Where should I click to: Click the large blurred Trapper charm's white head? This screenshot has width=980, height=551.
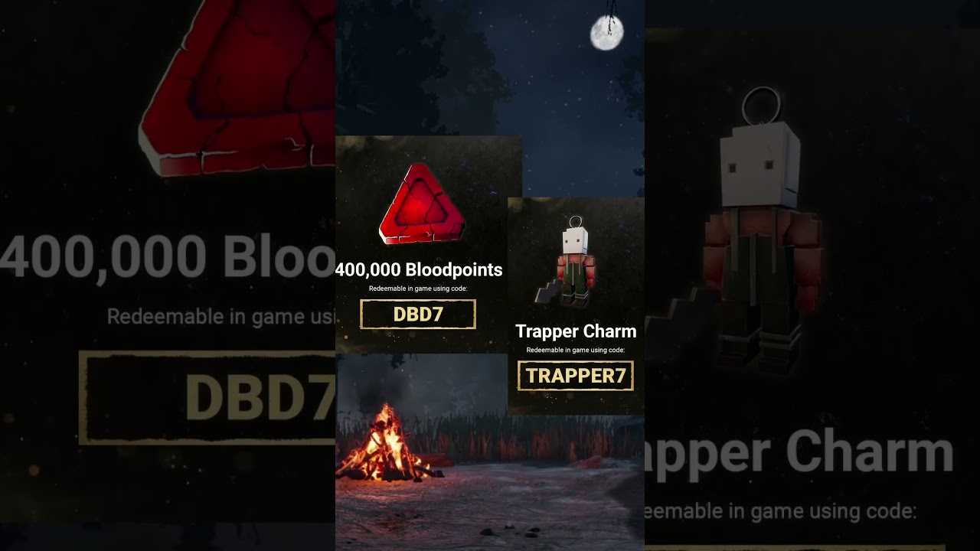pyautogui.click(x=760, y=168)
